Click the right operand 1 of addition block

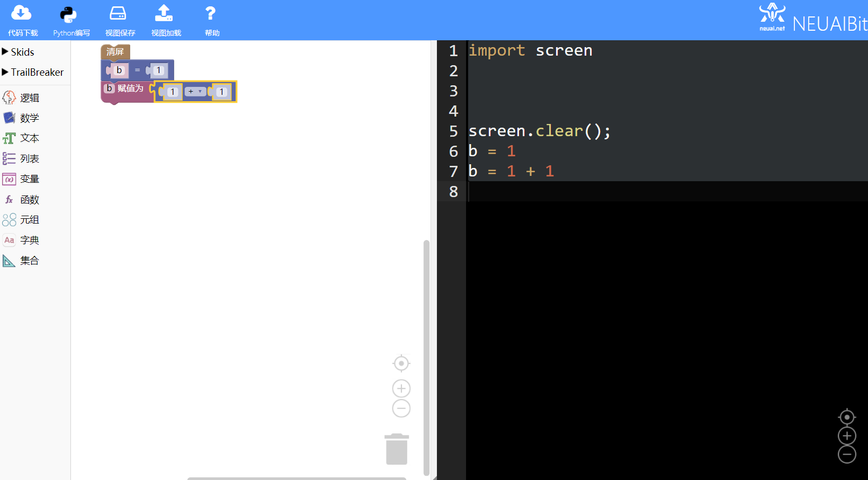[221, 92]
